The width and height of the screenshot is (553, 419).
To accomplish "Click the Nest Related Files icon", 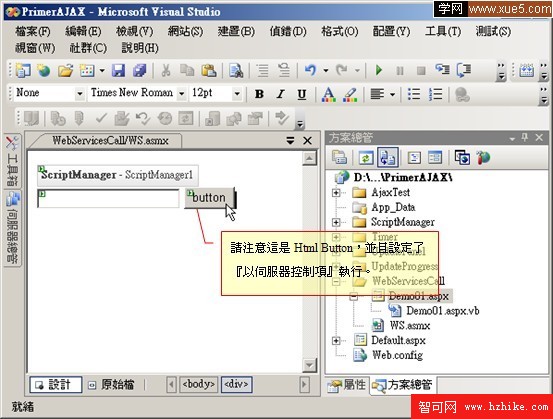I will coord(388,157).
